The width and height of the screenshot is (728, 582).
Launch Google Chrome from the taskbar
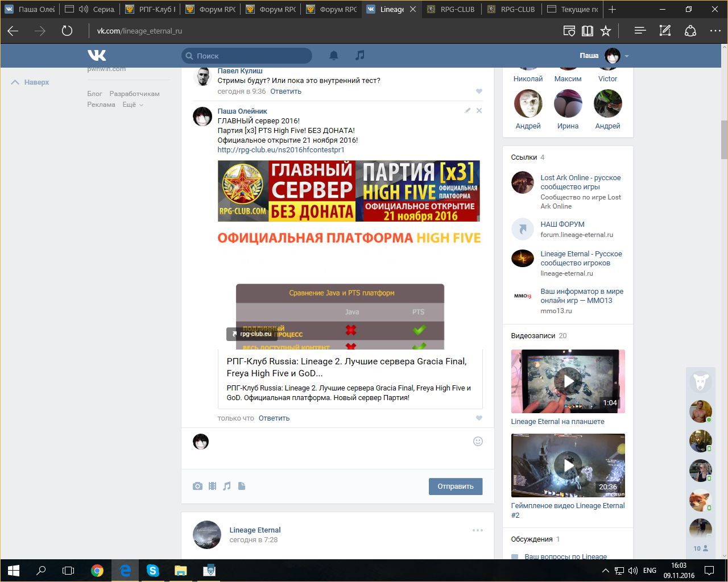(x=97, y=570)
